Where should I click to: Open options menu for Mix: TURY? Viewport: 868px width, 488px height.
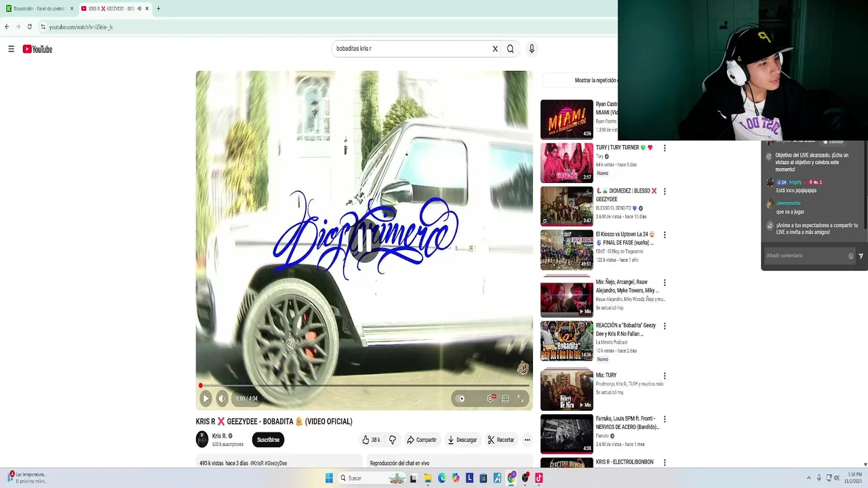pos(665,376)
